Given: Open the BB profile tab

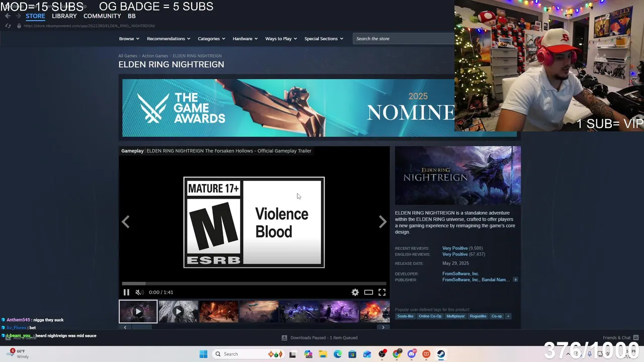Looking at the screenshot, I should pos(132,16).
